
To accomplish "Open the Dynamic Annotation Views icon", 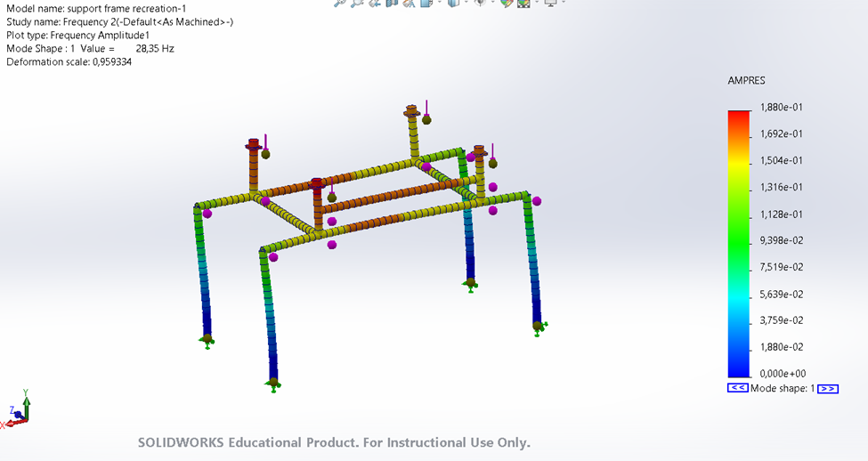I will pos(409,3).
